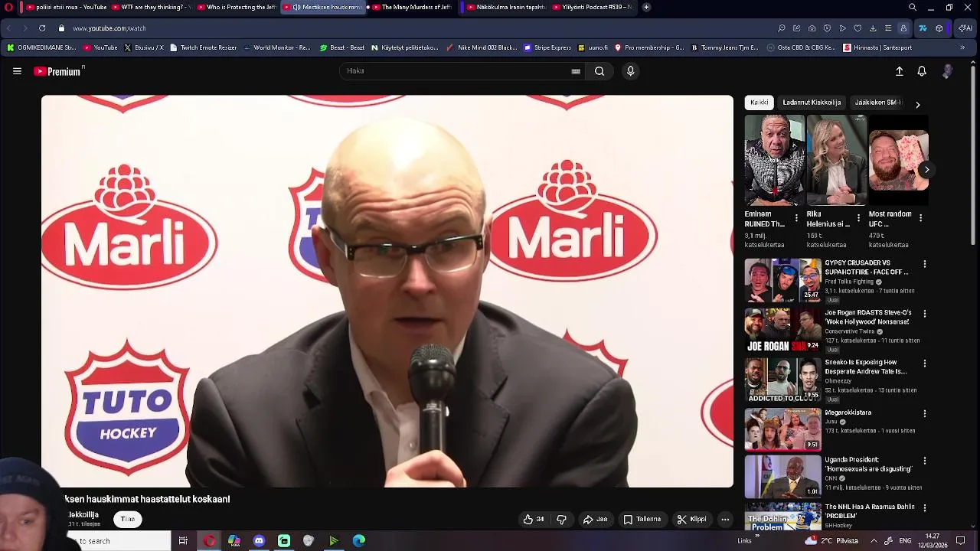Open Opera GX icon on taskbar
980x551 pixels.
coord(209,541)
